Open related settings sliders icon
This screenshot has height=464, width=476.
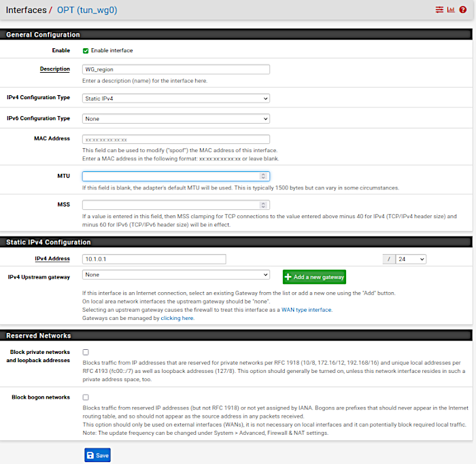point(439,10)
